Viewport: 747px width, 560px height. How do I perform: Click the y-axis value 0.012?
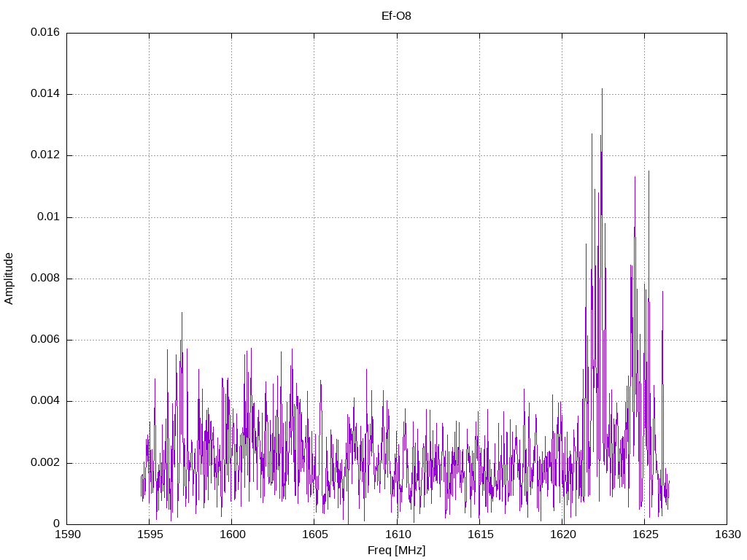tap(45, 155)
